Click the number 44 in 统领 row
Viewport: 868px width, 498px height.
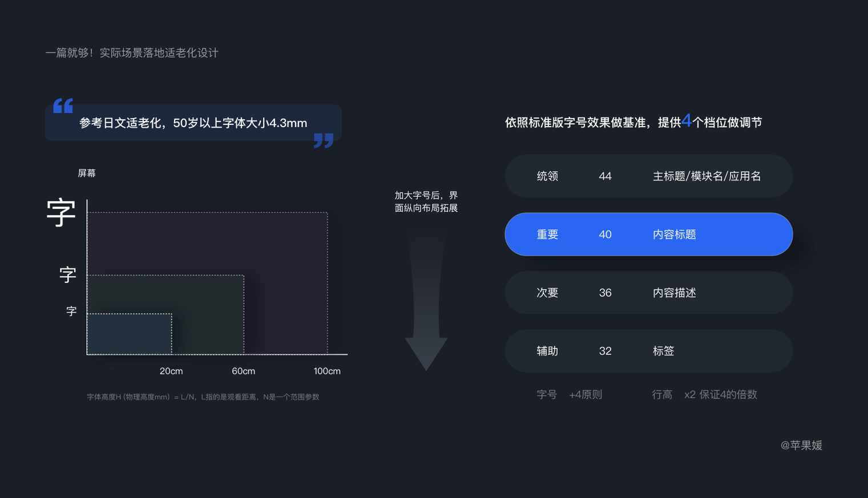[605, 176]
